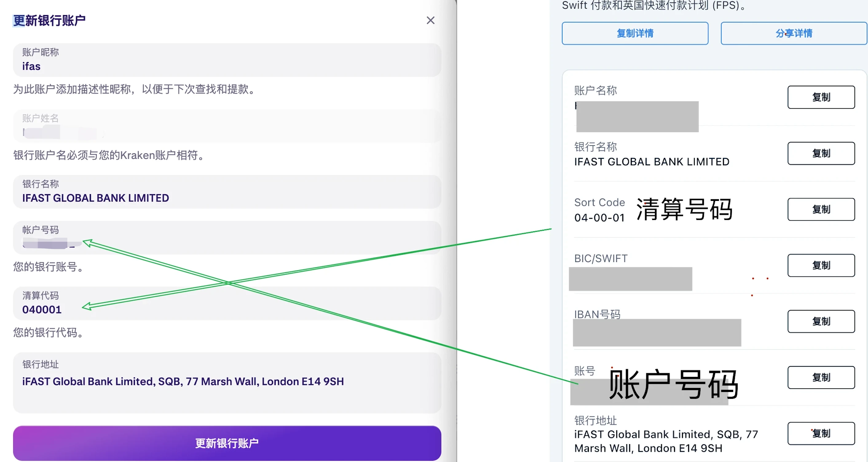Close the 更新银行账户 dialog
Image resolution: width=868 pixels, height=462 pixels.
point(430,21)
